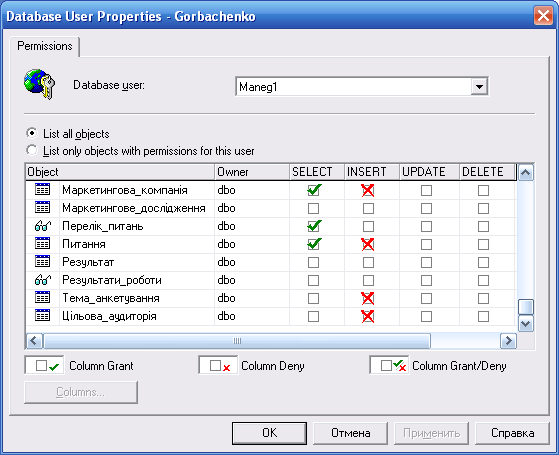The image size is (559, 455).
Task: Click the DELETE column header
Action: (488, 172)
